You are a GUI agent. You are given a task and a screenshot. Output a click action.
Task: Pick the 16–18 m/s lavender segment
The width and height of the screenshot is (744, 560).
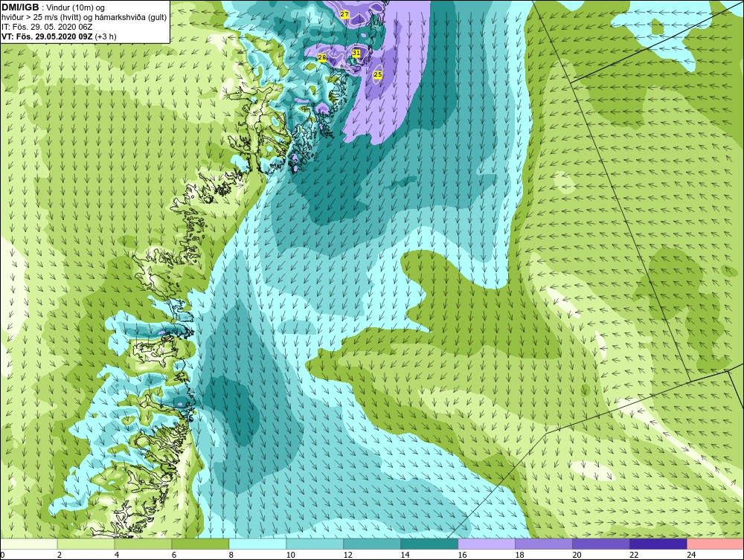tap(487, 544)
